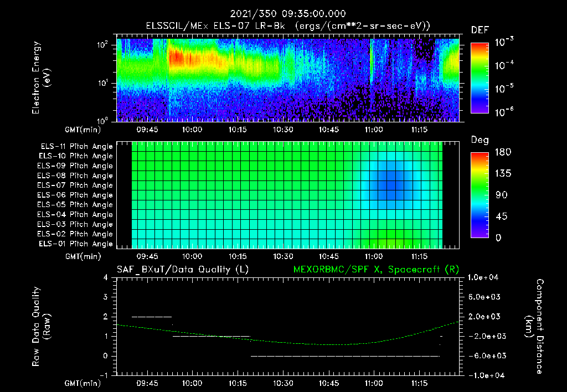
Task: Click the white quality level 1 line segment
Action: point(211,336)
